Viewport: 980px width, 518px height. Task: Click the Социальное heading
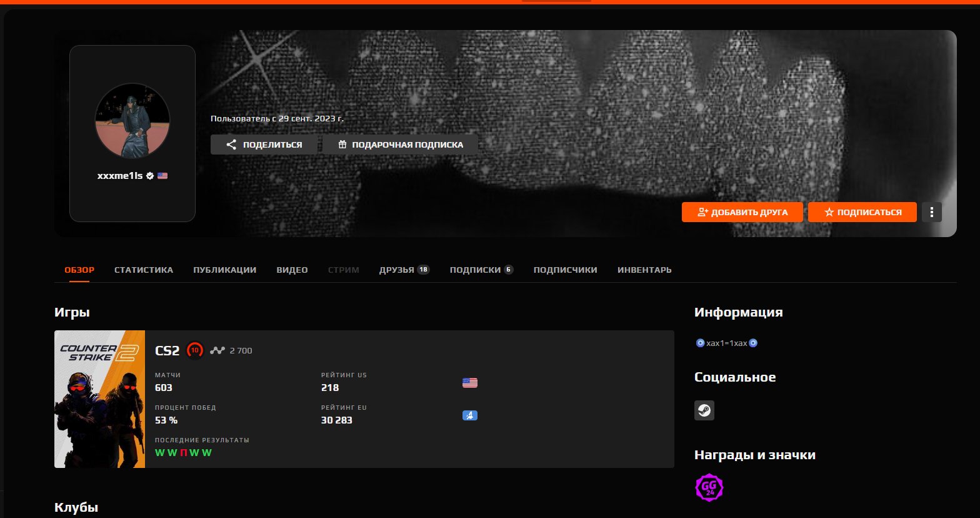pyautogui.click(x=735, y=377)
